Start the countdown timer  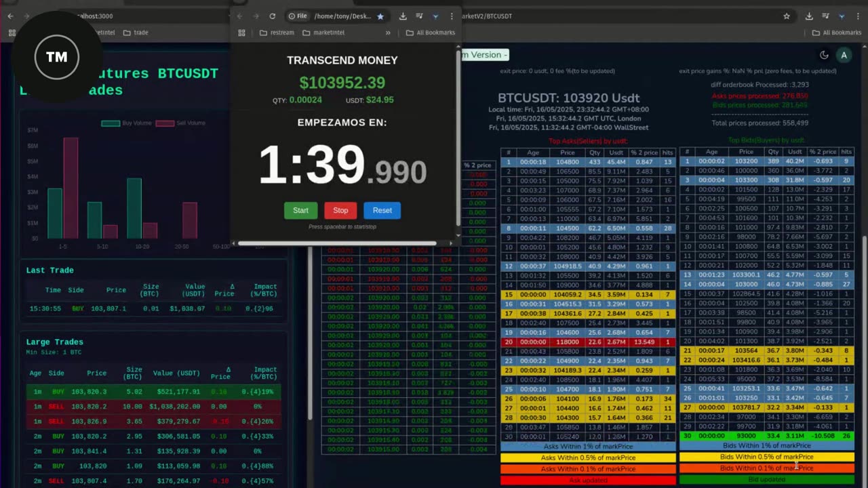pos(300,210)
